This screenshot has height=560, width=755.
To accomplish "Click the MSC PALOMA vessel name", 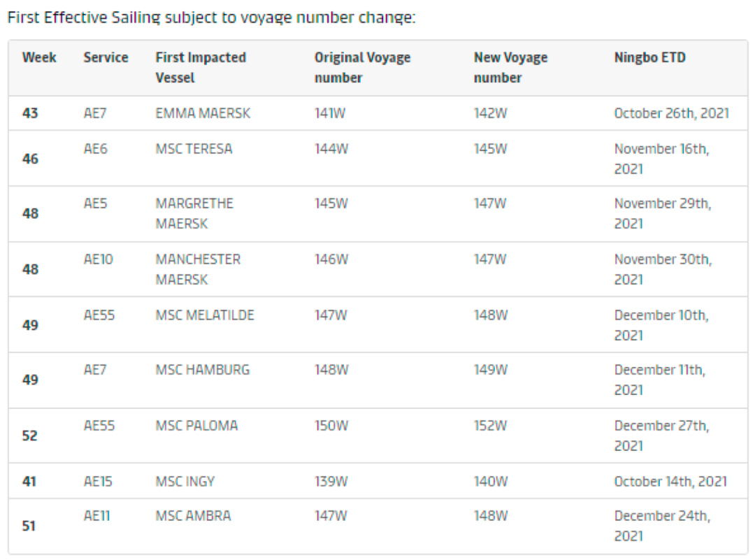I will (x=196, y=426).
